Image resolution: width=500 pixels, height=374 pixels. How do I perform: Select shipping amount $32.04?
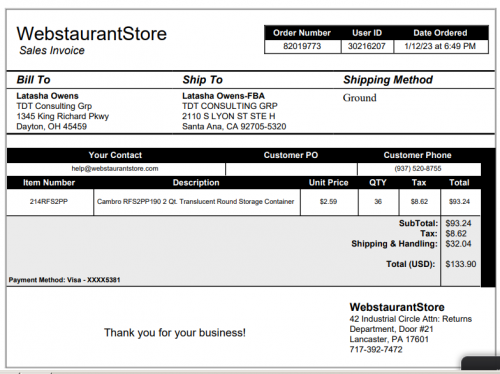point(458,244)
